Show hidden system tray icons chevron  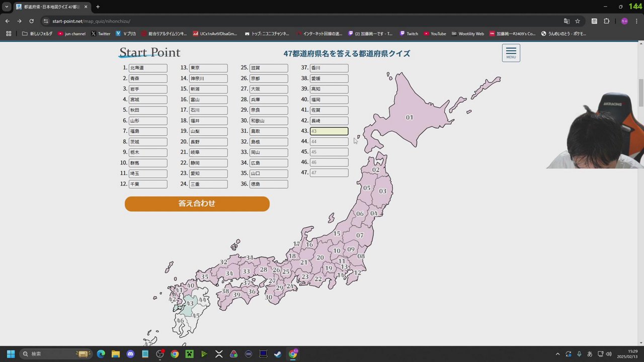[557, 354]
